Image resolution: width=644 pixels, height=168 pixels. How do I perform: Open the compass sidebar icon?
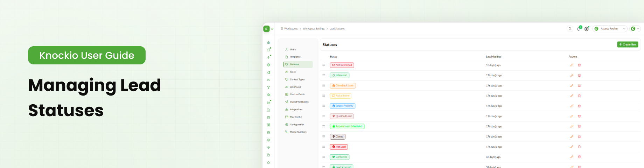268,140
